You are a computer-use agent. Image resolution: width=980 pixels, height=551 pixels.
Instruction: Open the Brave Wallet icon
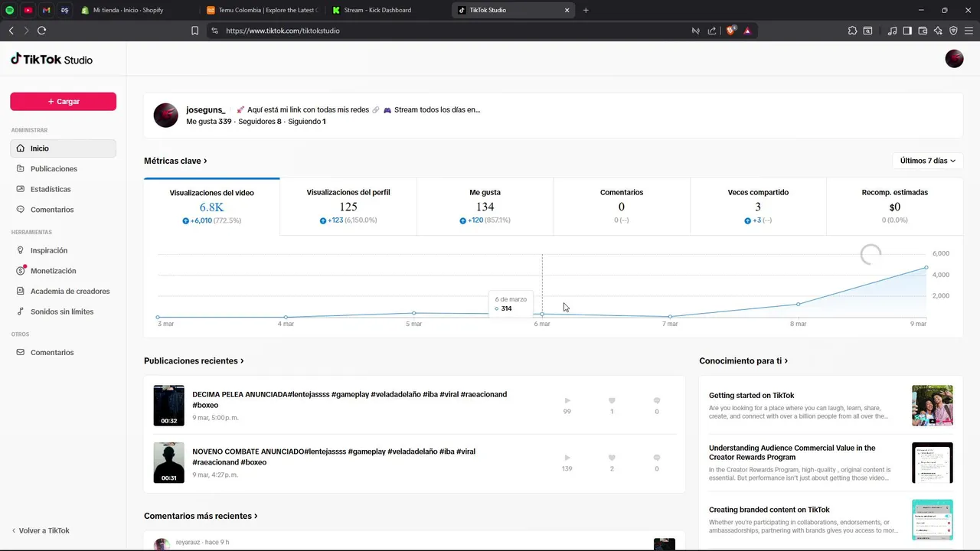tap(923, 31)
